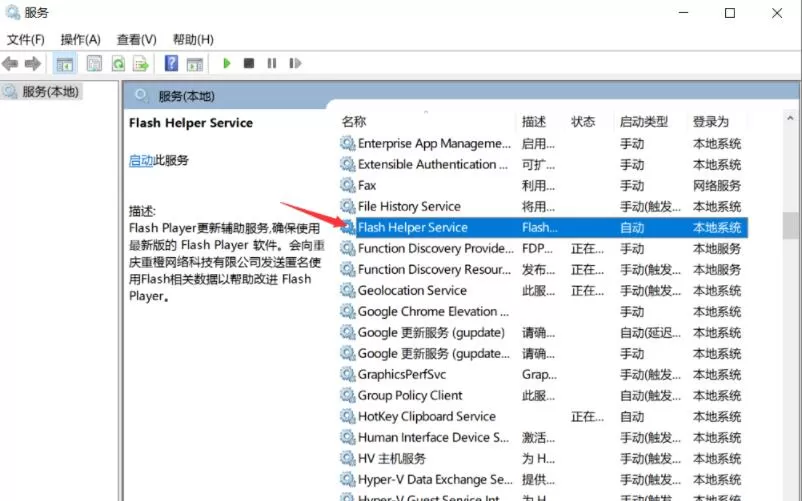Sort by the 状态 column header
Viewport: 802px width, 501px height.
click(583, 122)
